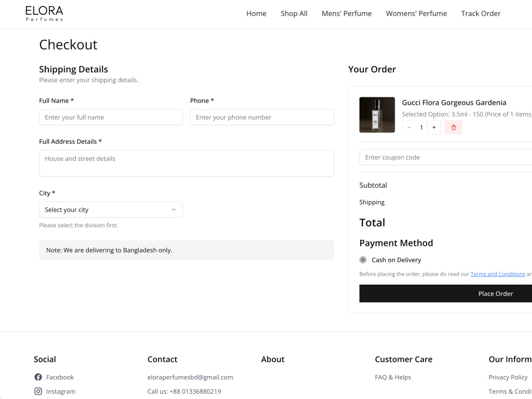Open Mens' Perfume menu item
532x399 pixels.
tap(347, 14)
